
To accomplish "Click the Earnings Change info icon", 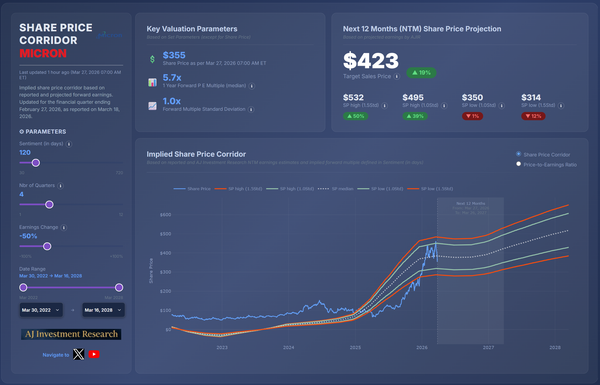I will (64, 227).
